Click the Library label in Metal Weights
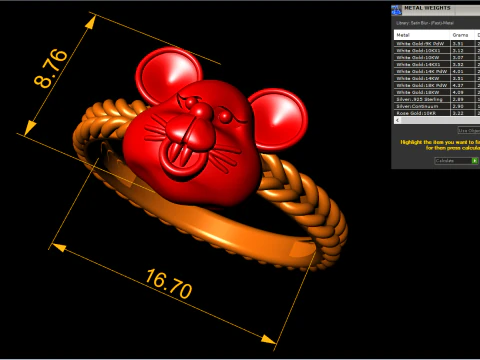Screen dimensions: 480x360 click(x=425, y=23)
